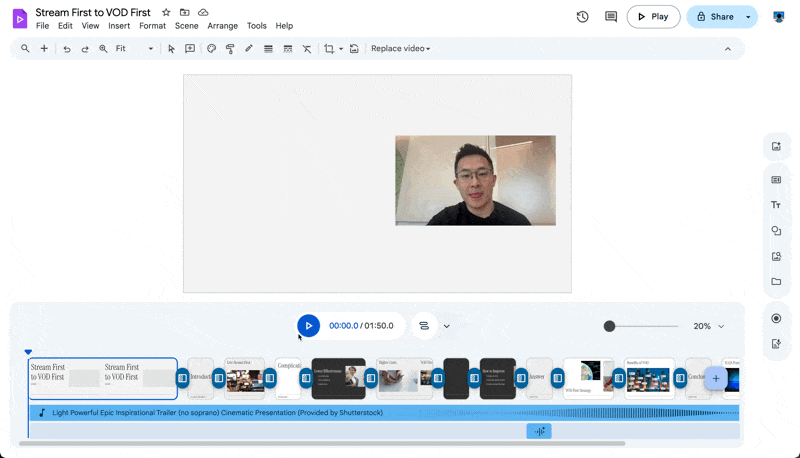
Task: Click the Play button at top
Action: [654, 17]
